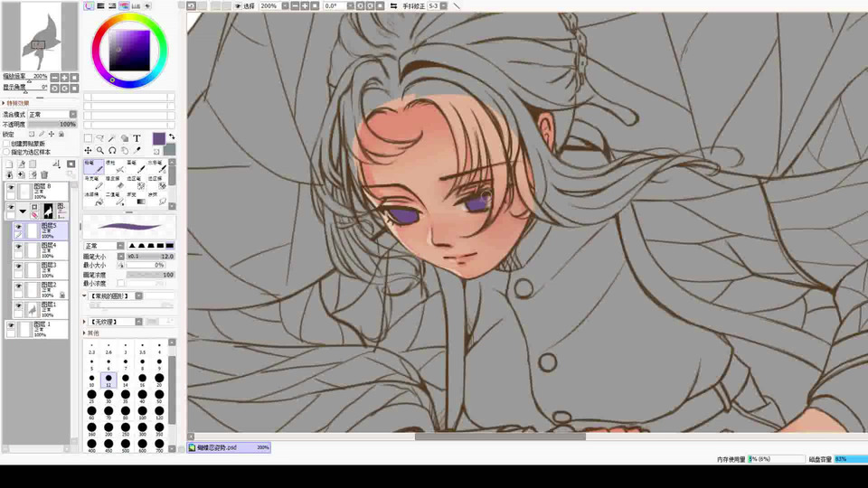Select the lasso tool

coord(100,138)
